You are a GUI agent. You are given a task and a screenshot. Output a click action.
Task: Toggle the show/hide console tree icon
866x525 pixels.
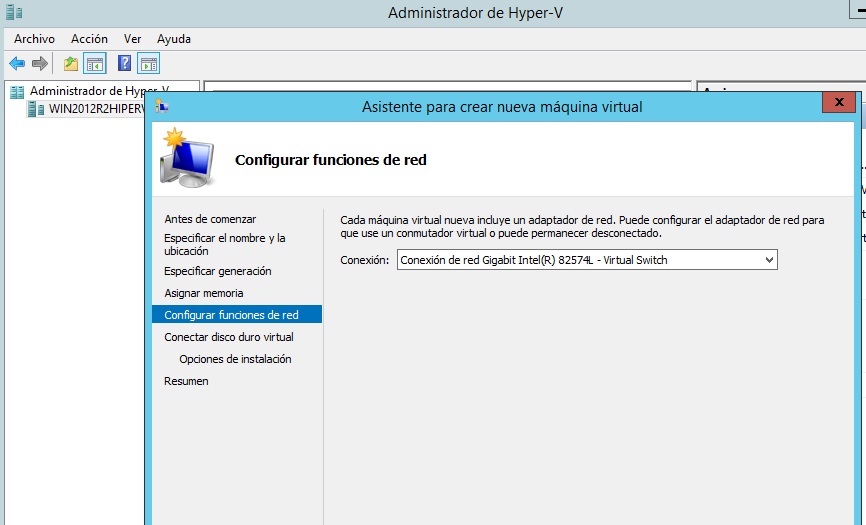[95, 64]
